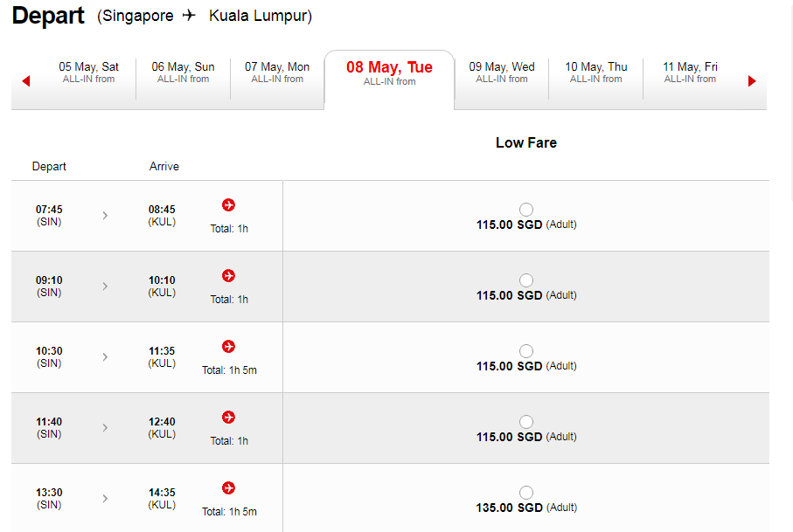The width and height of the screenshot is (793, 532).
Task: Click the Arrive column header
Action: pos(163,166)
